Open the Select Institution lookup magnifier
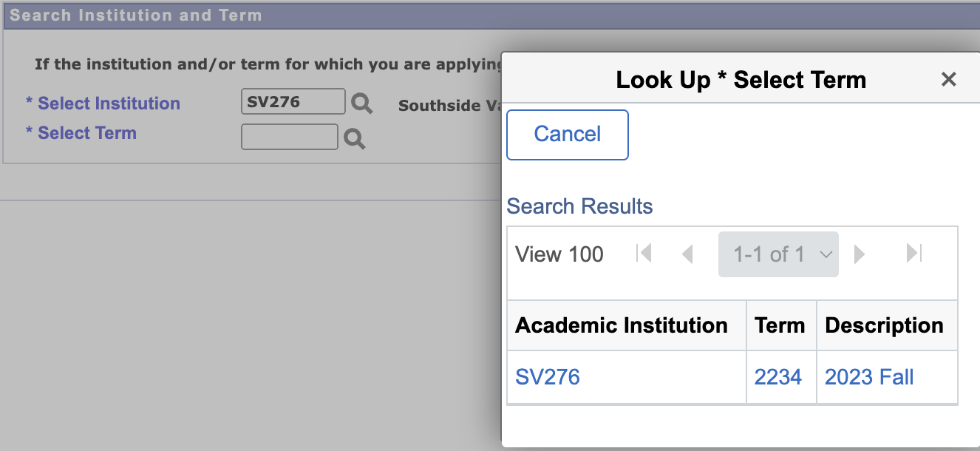This screenshot has height=451, width=980. (361, 103)
